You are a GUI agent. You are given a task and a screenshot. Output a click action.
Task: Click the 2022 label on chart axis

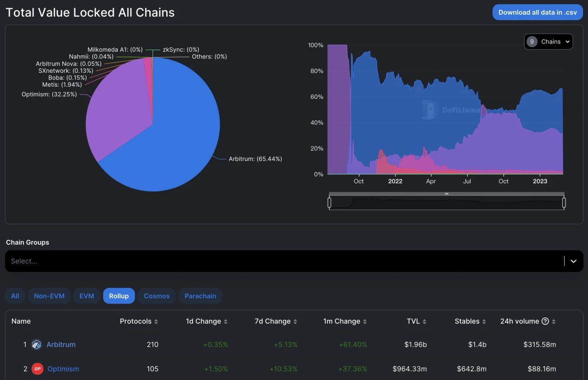click(x=395, y=181)
